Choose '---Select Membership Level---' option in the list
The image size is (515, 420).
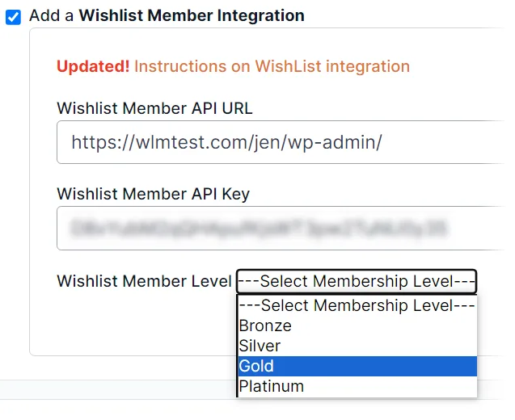click(357, 306)
